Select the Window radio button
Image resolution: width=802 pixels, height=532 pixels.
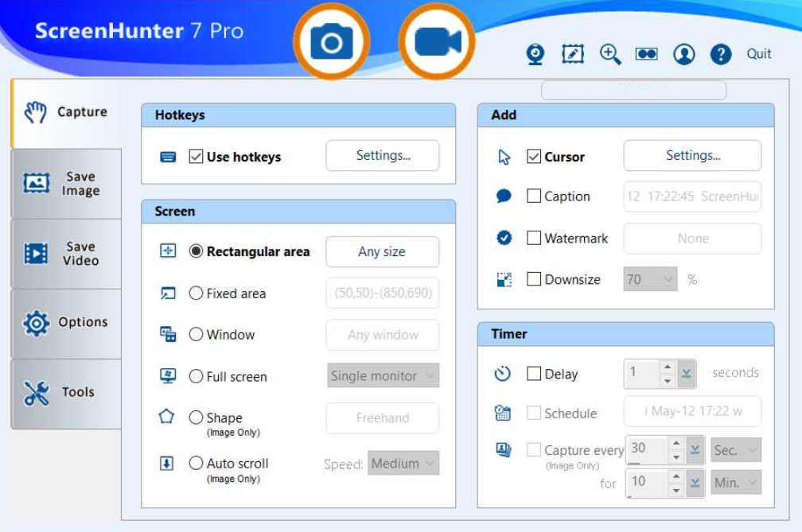196,334
